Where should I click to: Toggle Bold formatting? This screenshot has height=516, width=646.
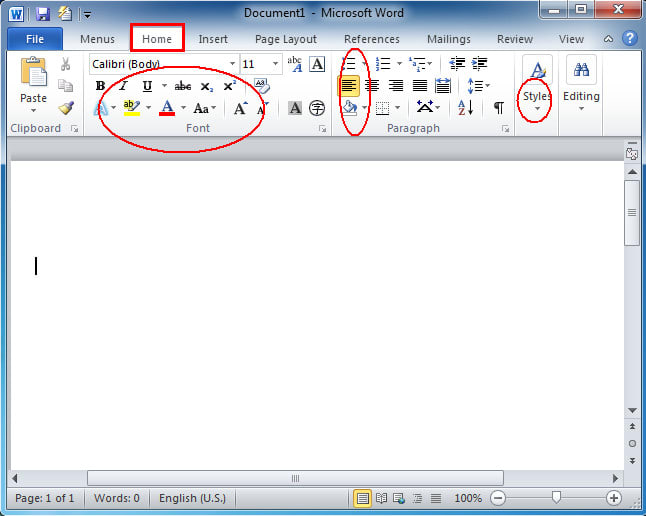[100, 86]
